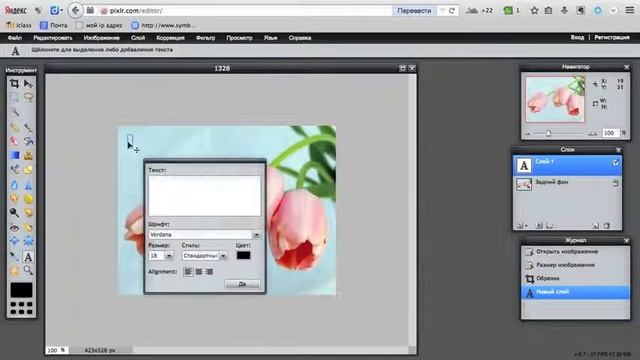Click into the Текст text input area
This screenshot has height=360, width=640.
(204, 196)
